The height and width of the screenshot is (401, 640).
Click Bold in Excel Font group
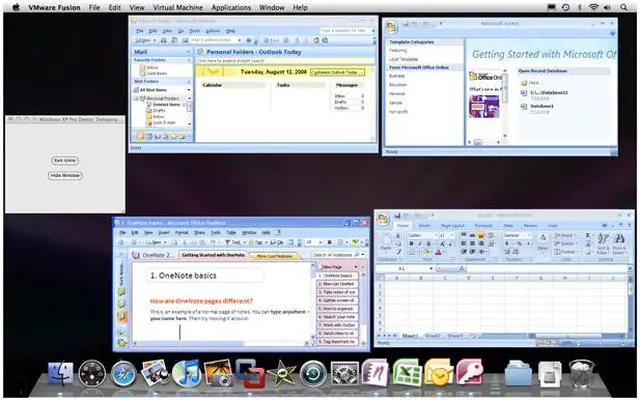411,244
